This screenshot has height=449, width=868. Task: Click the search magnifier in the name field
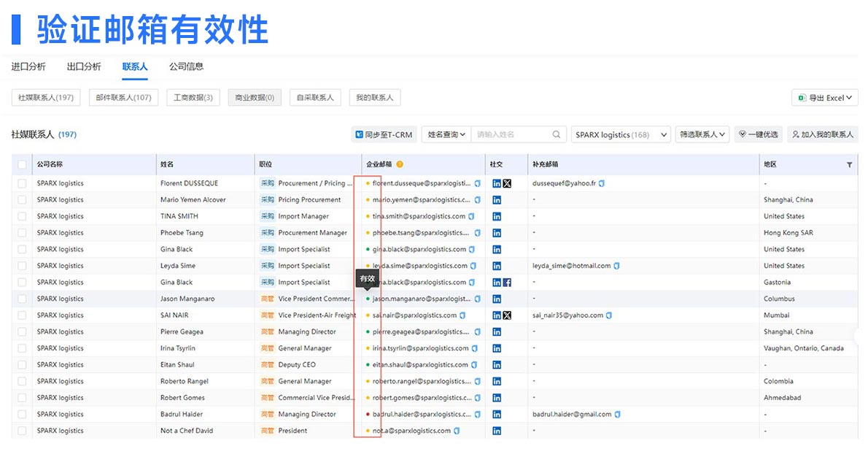click(x=557, y=134)
